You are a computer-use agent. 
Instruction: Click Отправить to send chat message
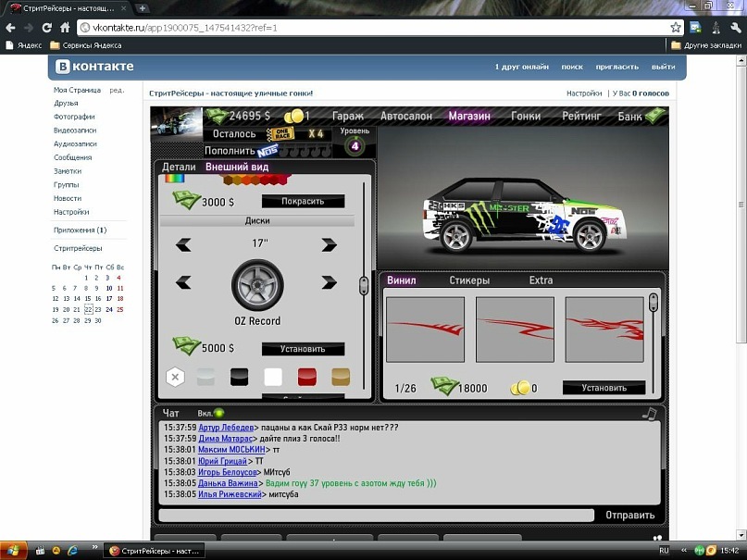coord(629,515)
